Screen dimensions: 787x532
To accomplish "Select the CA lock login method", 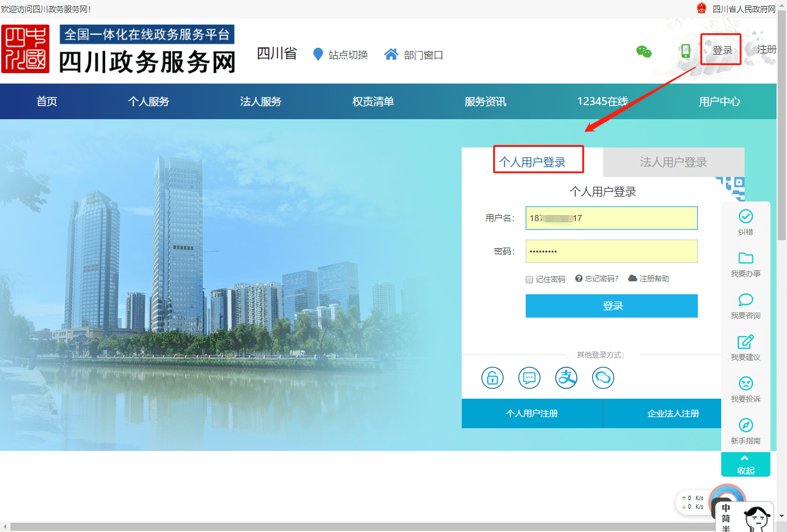I will (492, 377).
